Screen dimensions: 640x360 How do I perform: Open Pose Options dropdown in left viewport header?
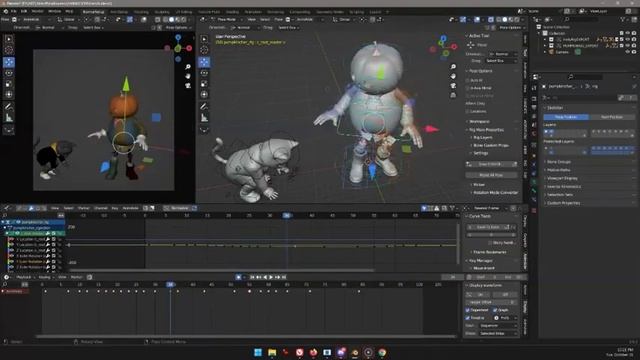point(177,27)
